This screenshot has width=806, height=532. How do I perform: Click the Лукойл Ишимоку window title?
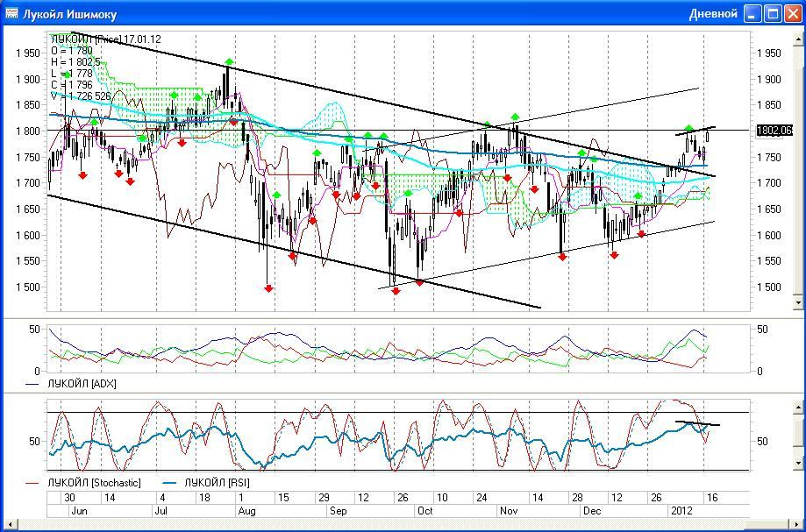[x=69, y=14]
